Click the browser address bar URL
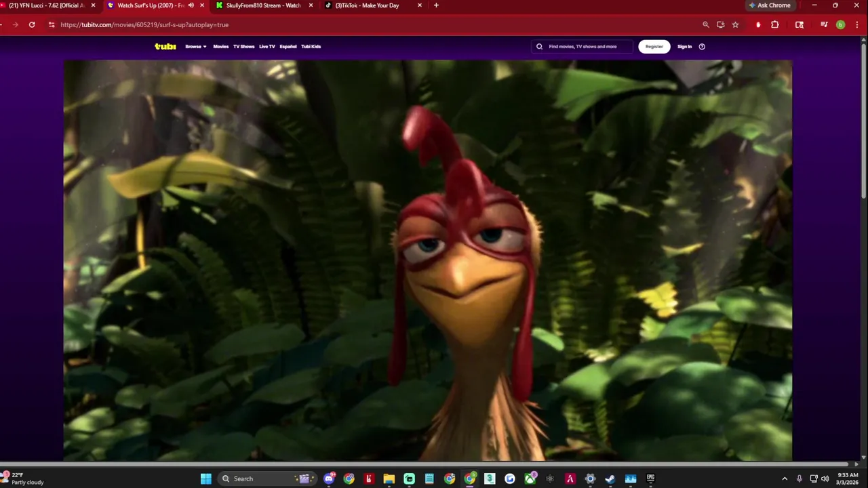868x488 pixels. 144,24
